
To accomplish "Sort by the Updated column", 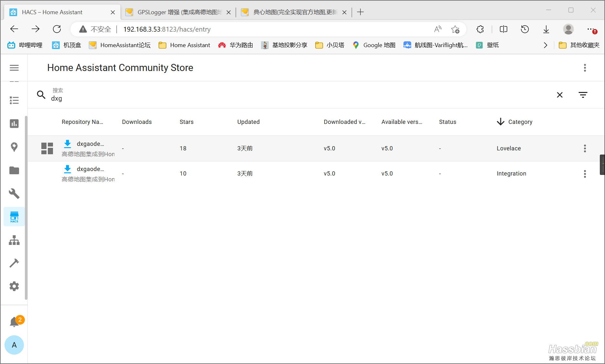I will [248, 122].
